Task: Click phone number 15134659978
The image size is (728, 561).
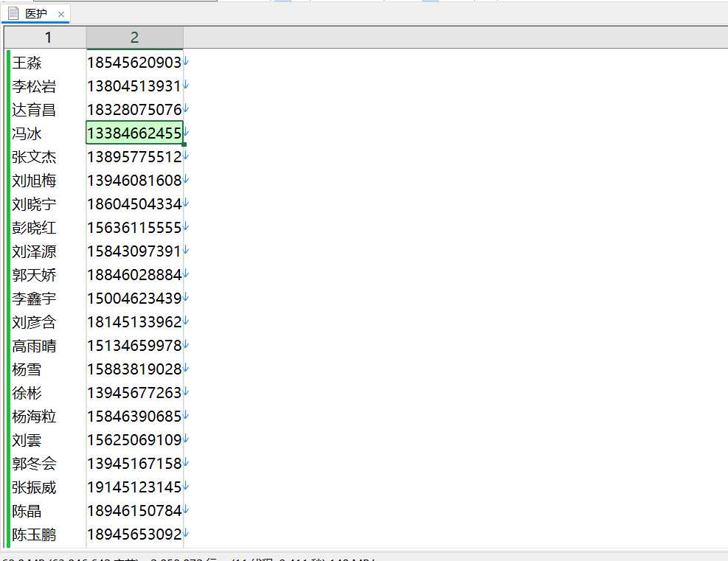Action: 134,345
